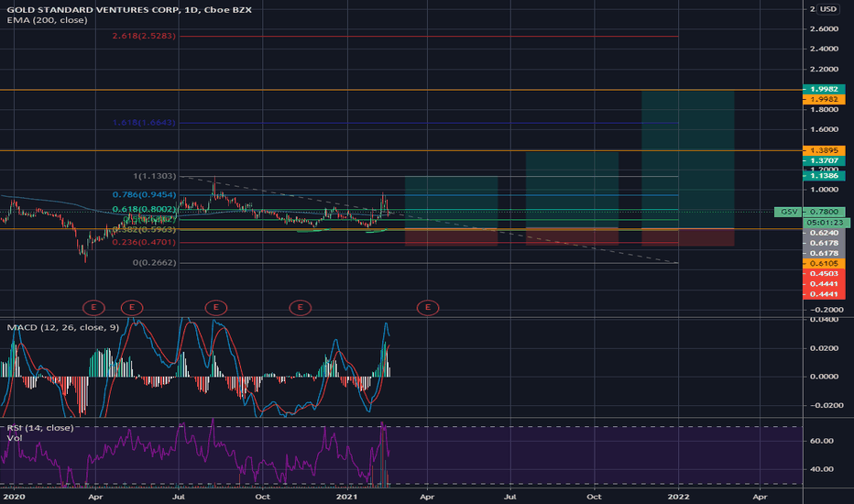Click the 60.00 value on the RSI scale
The height and width of the screenshot is (504, 854).
point(822,441)
